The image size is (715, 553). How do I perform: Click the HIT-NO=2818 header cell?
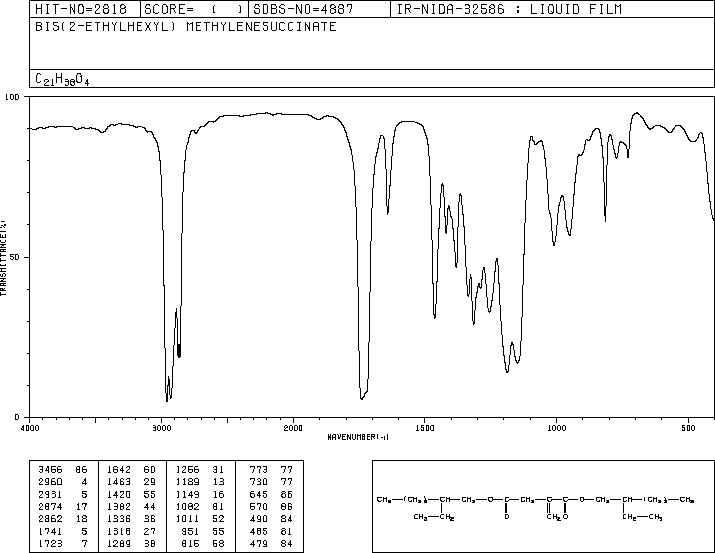click(x=85, y=9)
